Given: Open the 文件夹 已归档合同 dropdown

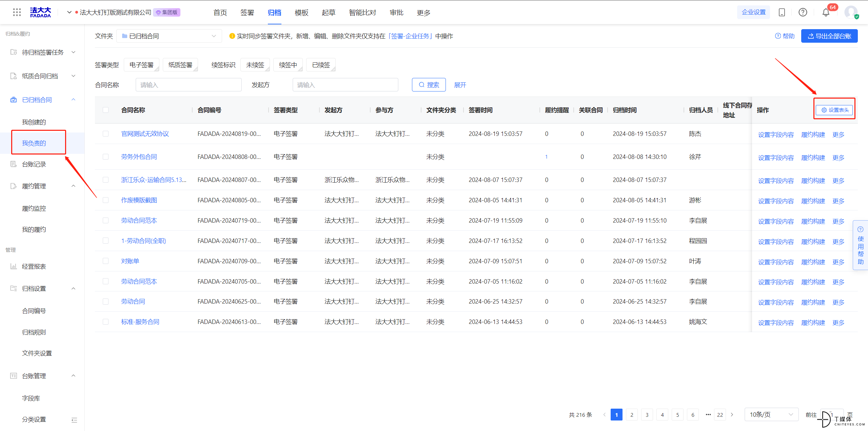Looking at the screenshot, I should click(169, 36).
